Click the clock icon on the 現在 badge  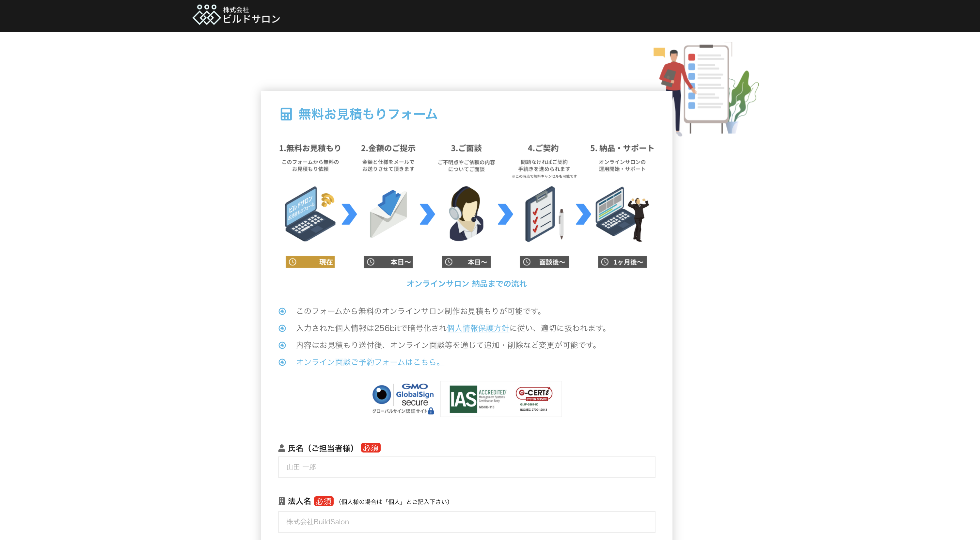coord(293,262)
